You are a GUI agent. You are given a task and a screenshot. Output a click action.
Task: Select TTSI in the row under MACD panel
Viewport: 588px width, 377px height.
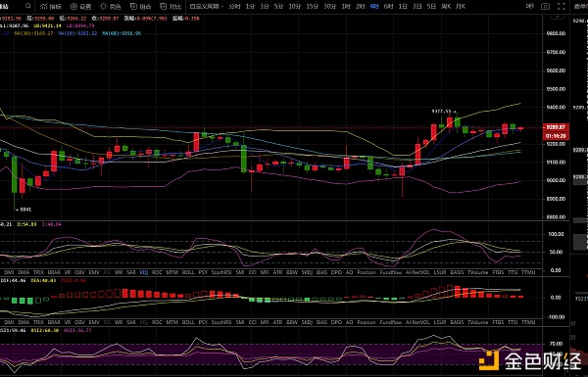click(513, 322)
